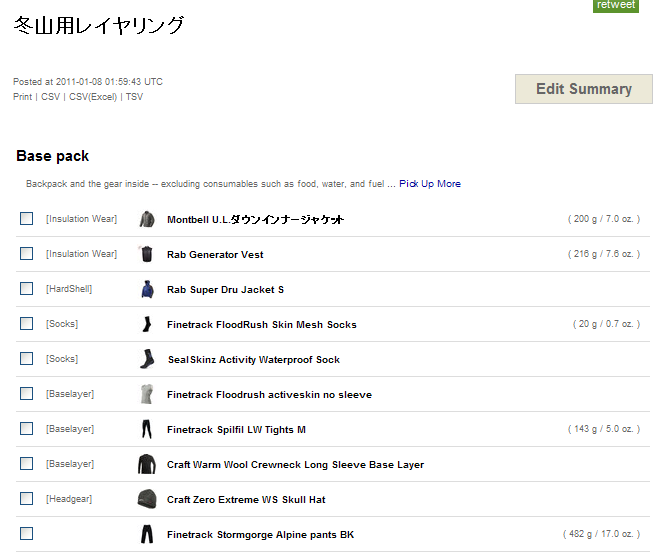Open Finetrack FloodRush Skin Mesh Socks item
Screen dimensions: 657x559
click(261, 325)
